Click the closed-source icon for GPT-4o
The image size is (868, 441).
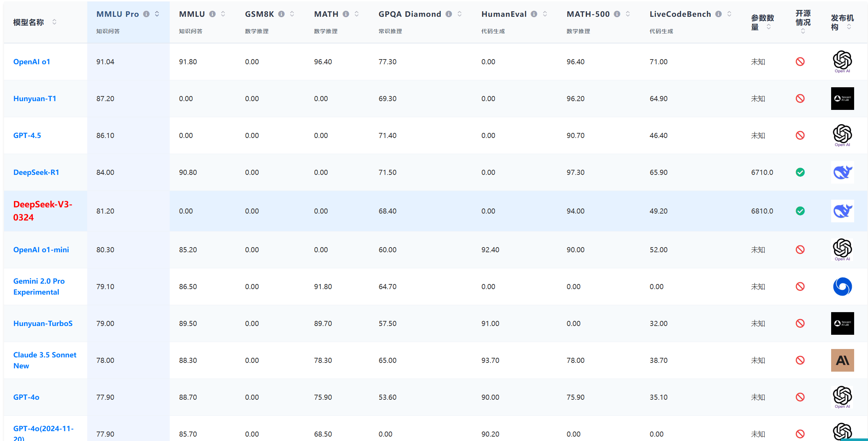click(800, 397)
